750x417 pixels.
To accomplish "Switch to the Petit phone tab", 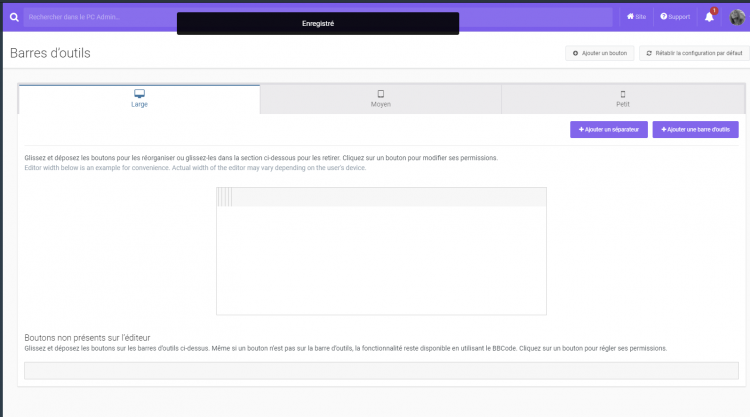I will 623,98.
